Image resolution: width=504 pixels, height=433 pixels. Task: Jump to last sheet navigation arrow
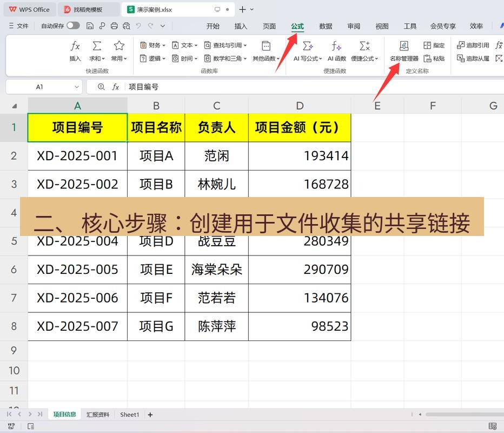click(40, 414)
